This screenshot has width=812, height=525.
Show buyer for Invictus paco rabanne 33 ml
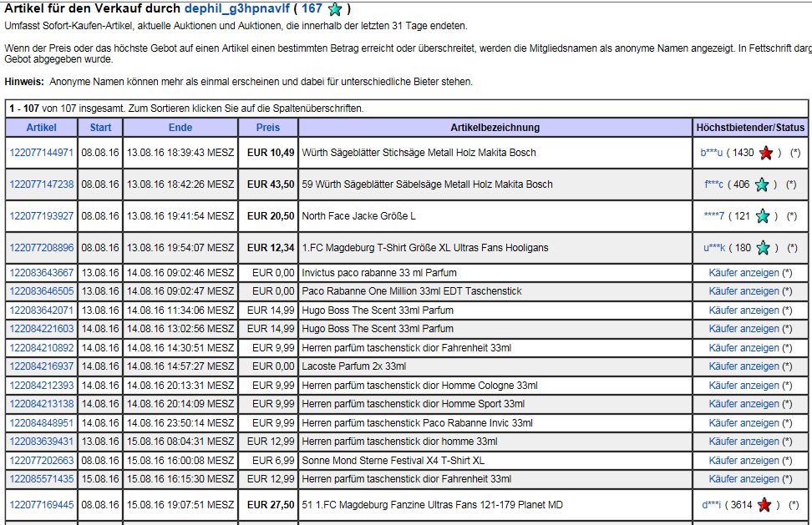(x=743, y=273)
